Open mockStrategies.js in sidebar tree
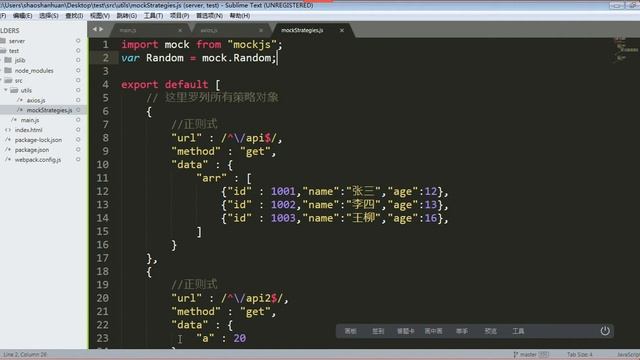640x360 pixels. point(49,110)
